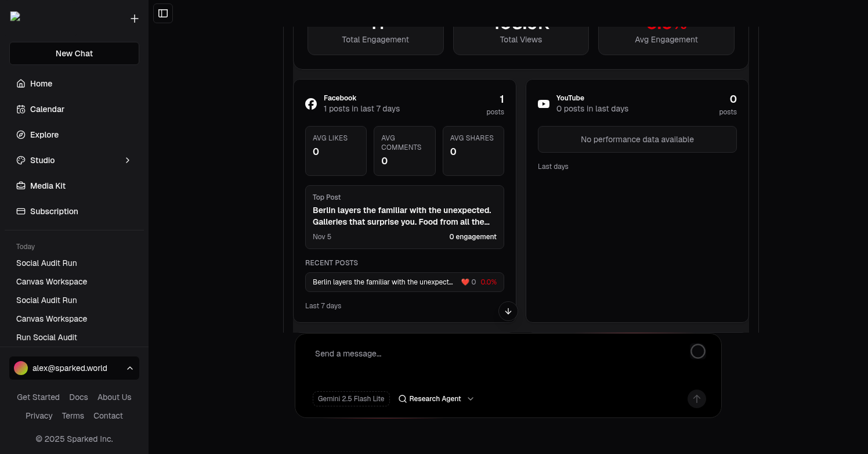Click the Explore compass icon

tap(21, 135)
